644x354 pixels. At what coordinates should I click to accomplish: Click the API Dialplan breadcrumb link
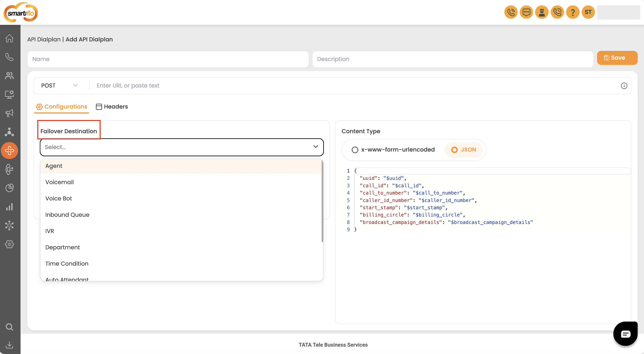pyautogui.click(x=44, y=39)
